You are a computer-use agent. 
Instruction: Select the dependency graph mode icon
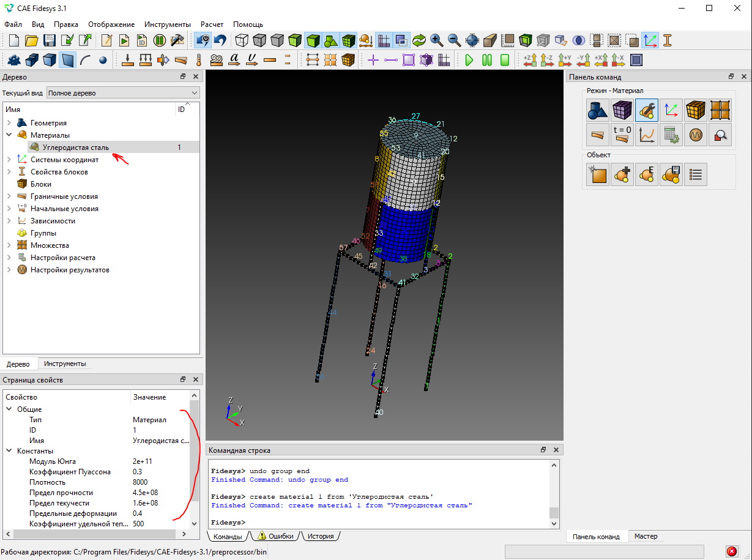tap(647, 135)
